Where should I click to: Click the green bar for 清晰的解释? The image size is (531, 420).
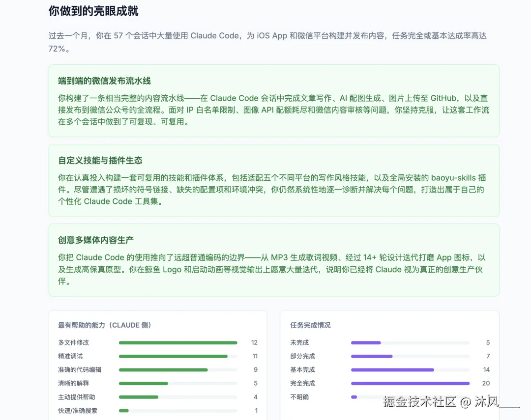[x=144, y=384]
